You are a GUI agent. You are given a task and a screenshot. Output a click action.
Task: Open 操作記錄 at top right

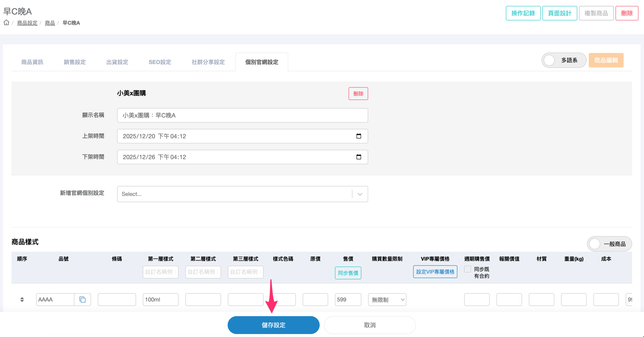(x=523, y=13)
